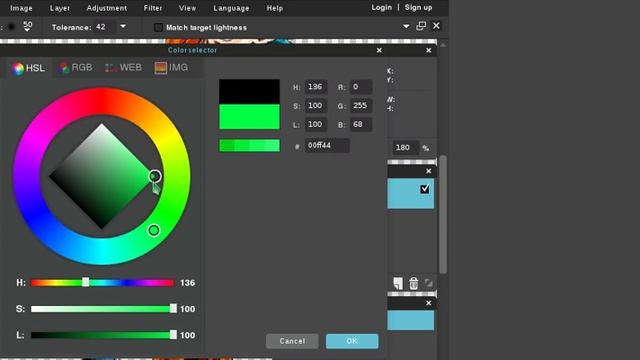The height and width of the screenshot is (360, 640).
Task: Open the Layer menu
Action: click(60, 8)
